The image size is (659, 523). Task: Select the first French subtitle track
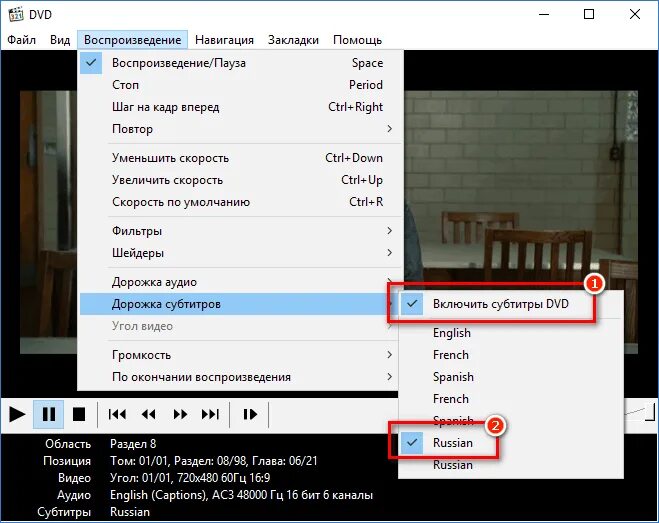(510, 355)
